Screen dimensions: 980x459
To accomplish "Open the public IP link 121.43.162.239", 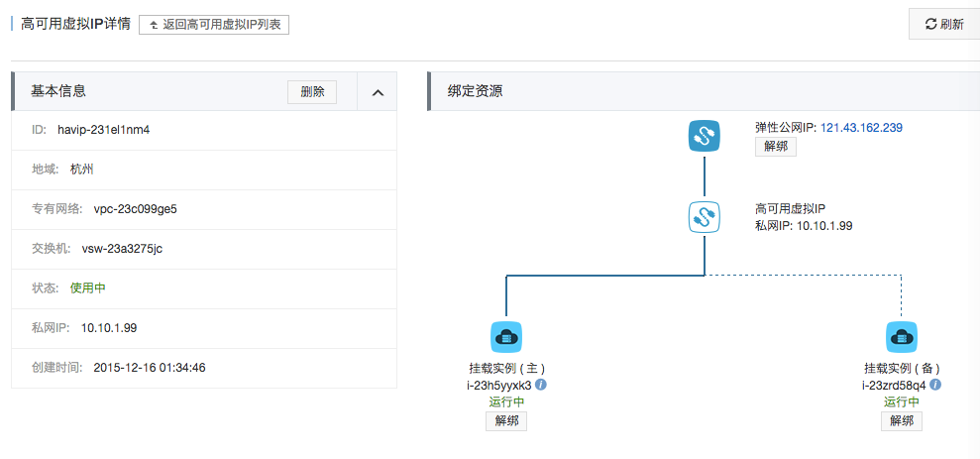I will [861, 128].
